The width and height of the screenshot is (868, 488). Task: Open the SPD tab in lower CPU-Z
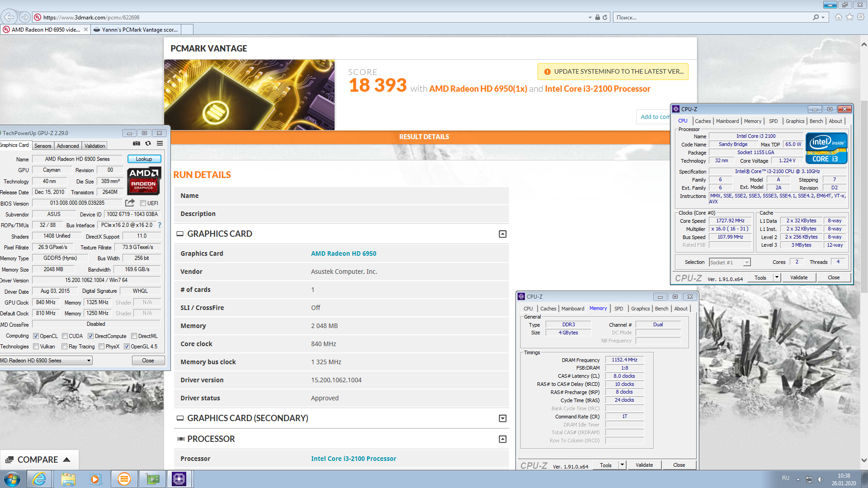(619, 309)
